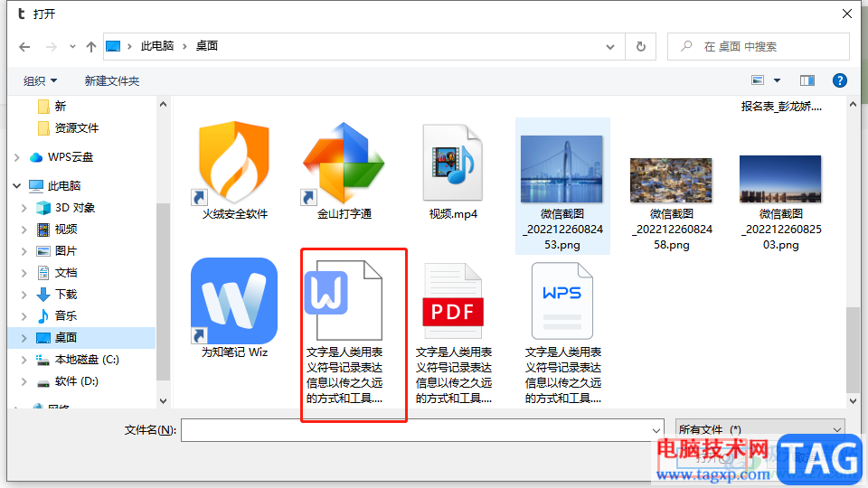Select the 视频.mp4 file icon
Viewport: 868px width, 488px height.
click(x=453, y=162)
